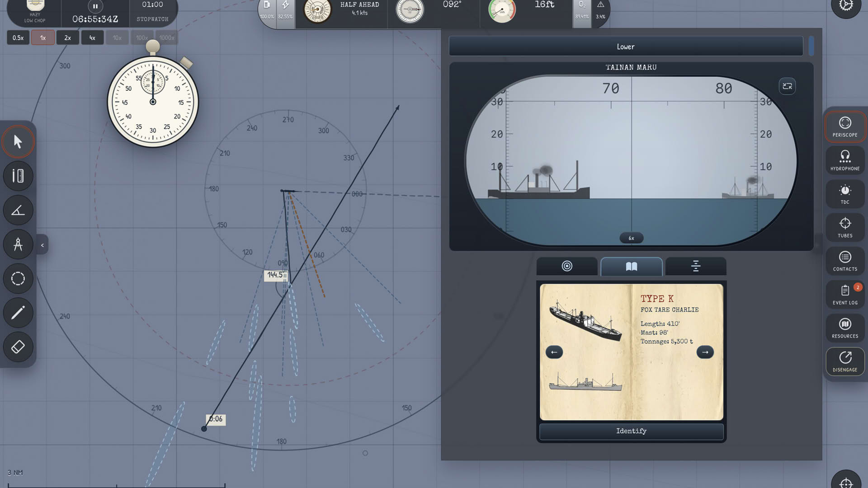This screenshot has width=868, height=488.
Task: Open the Event Log
Action: click(x=845, y=295)
